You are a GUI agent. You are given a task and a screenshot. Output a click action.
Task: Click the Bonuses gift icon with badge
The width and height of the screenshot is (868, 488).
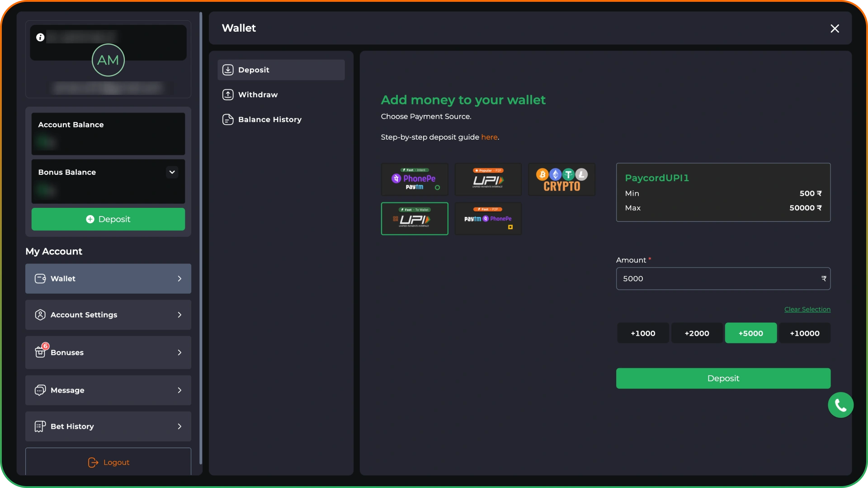click(x=41, y=351)
